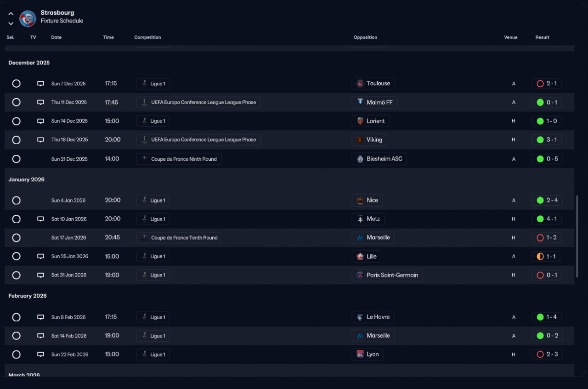Select the 17 Jan Marseille cup fixture radio

(x=17, y=238)
